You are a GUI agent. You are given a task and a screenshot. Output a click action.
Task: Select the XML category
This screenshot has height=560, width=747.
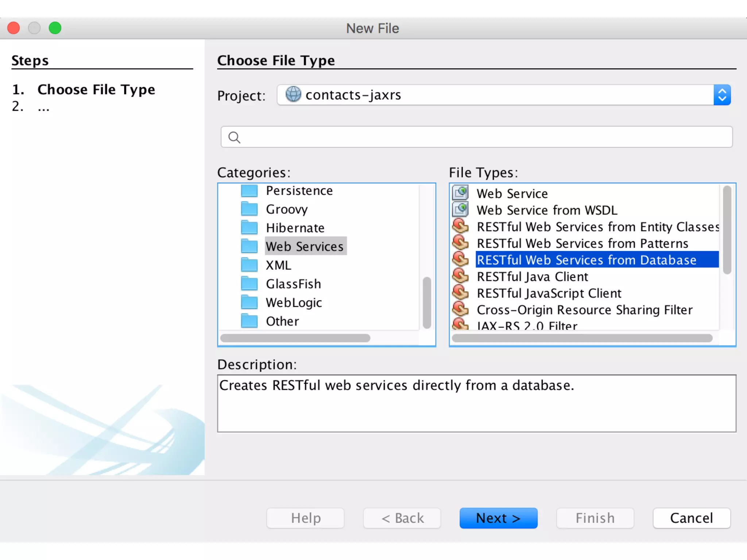click(x=278, y=265)
